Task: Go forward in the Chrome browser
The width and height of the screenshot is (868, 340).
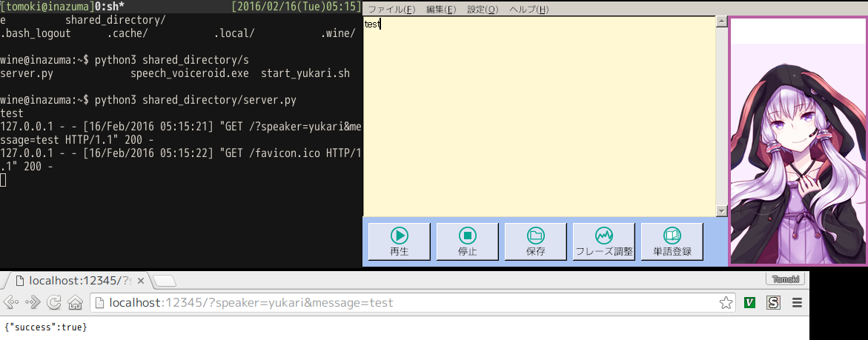Action: (33, 302)
